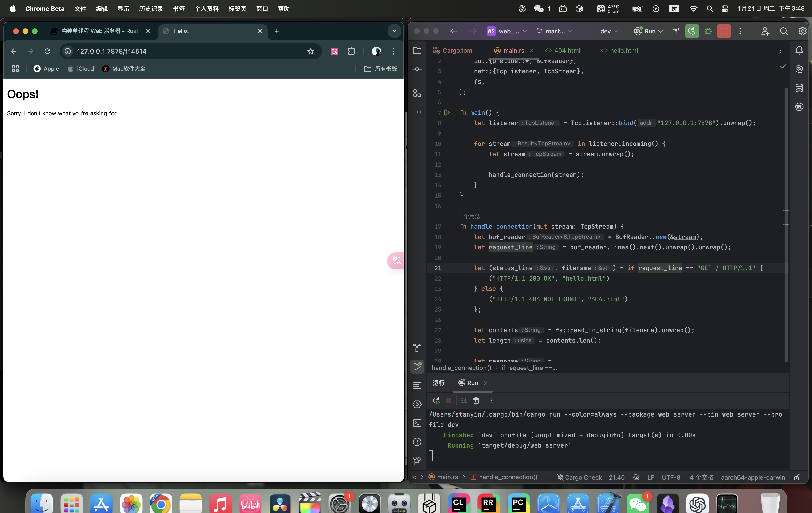812x513 pixels.
Task: Open the 历史记录 menu in menu bar
Action: point(151,8)
